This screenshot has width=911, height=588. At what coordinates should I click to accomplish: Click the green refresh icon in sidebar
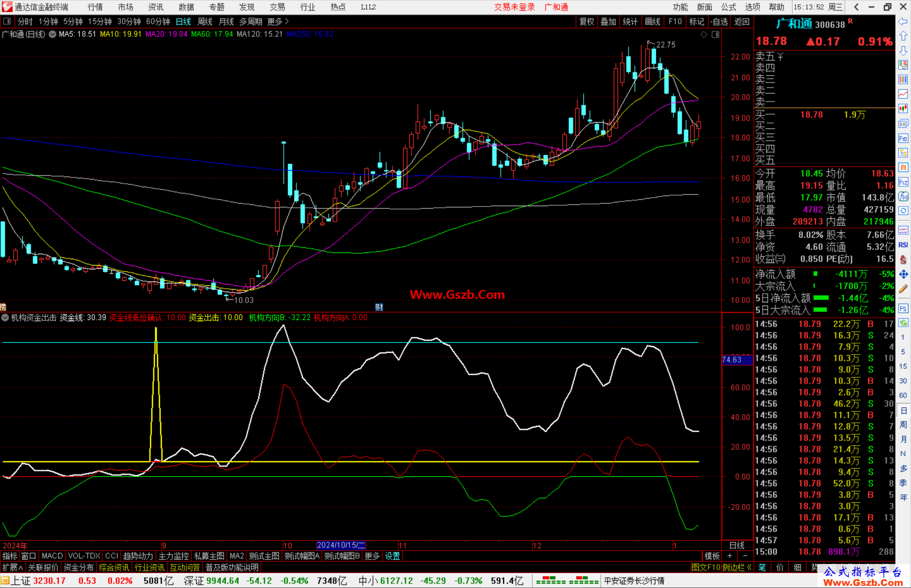(x=903, y=323)
